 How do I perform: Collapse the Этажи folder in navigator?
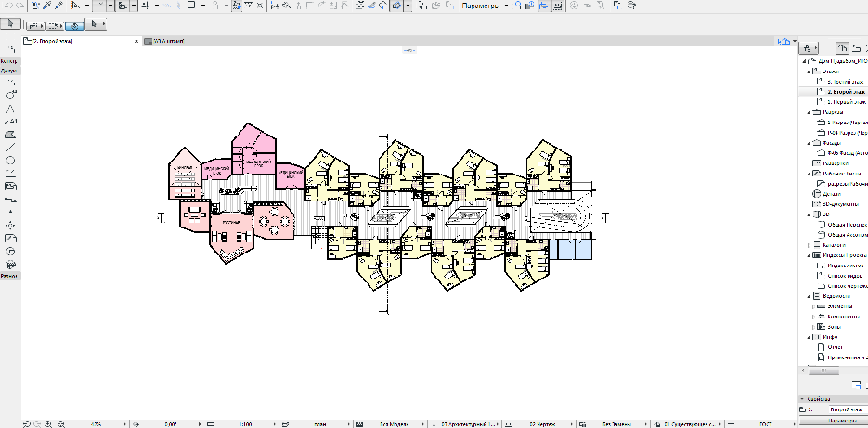click(807, 71)
